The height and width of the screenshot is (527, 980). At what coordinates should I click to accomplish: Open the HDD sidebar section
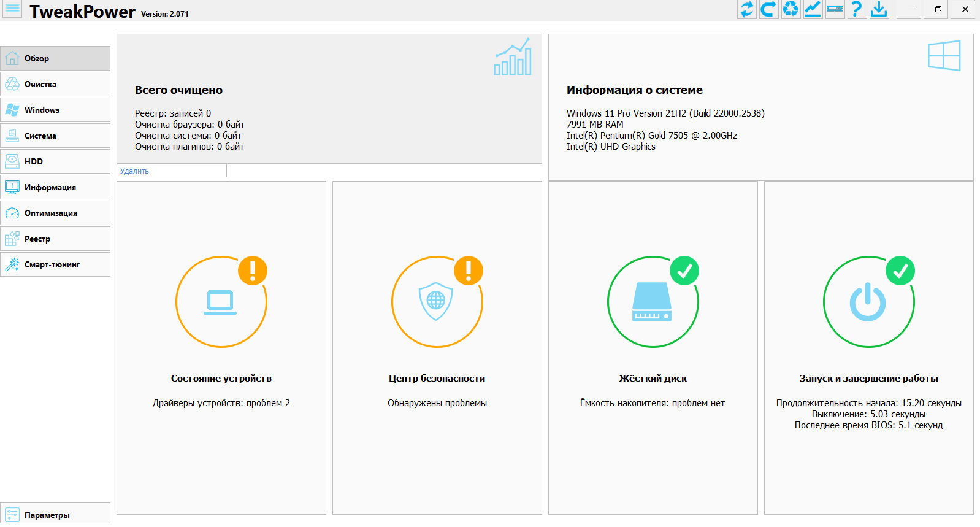click(55, 161)
